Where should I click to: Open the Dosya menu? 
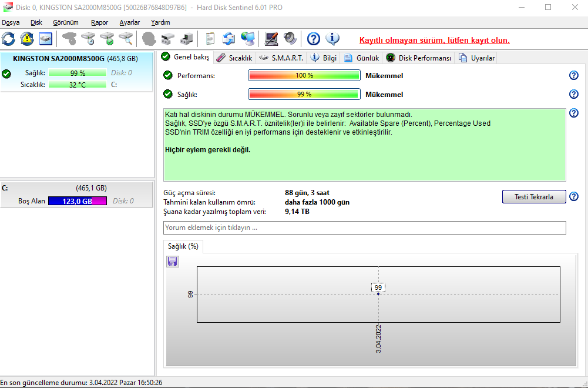(x=11, y=22)
